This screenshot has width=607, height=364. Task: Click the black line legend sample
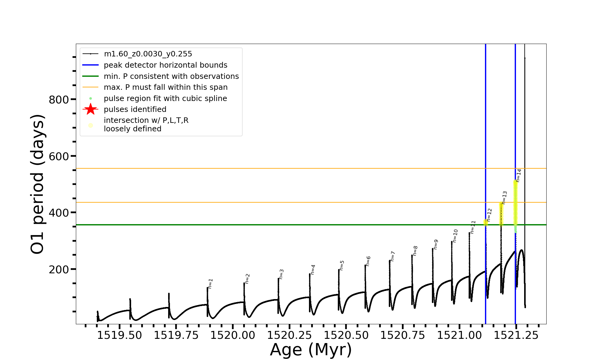click(90, 54)
